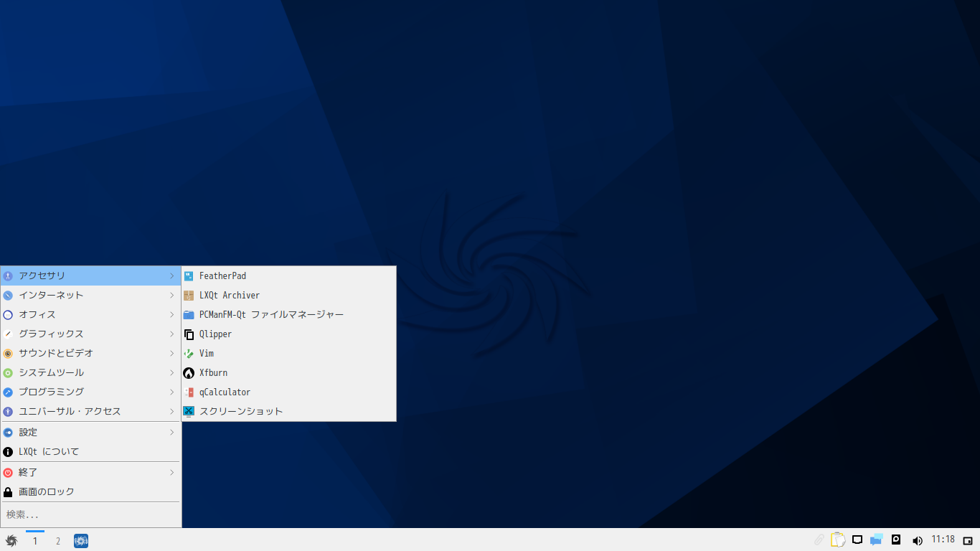Image resolution: width=980 pixels, height=551 pixels.
Task: Click the 画面のロック label
Action: (x=47, y=491)
